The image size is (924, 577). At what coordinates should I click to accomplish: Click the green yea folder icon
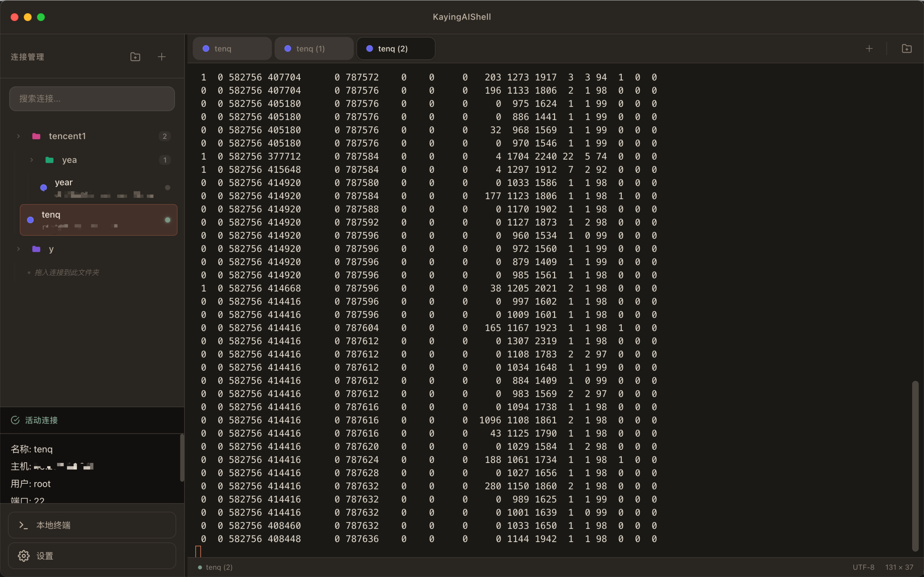point(50,160)
